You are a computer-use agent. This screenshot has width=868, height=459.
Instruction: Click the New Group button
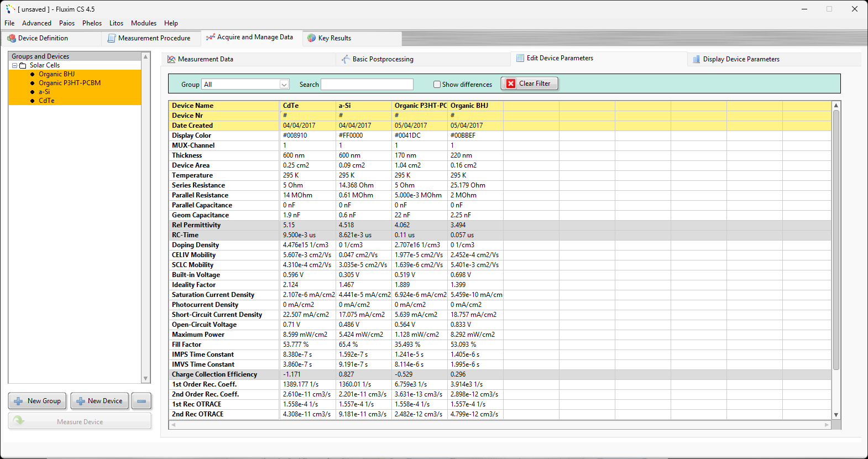pos(38,401)
